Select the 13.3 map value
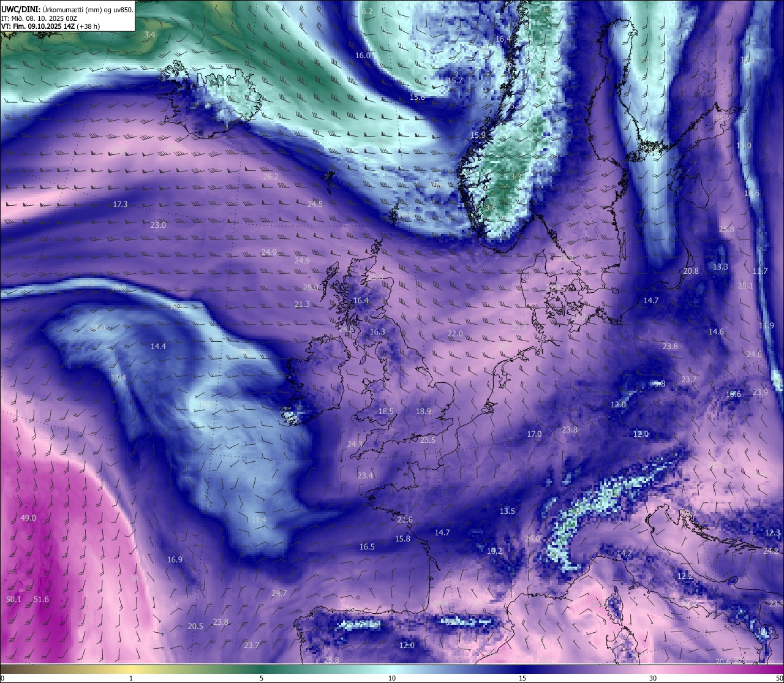This screenshot has width=784, height=683. tap(720, 266)
